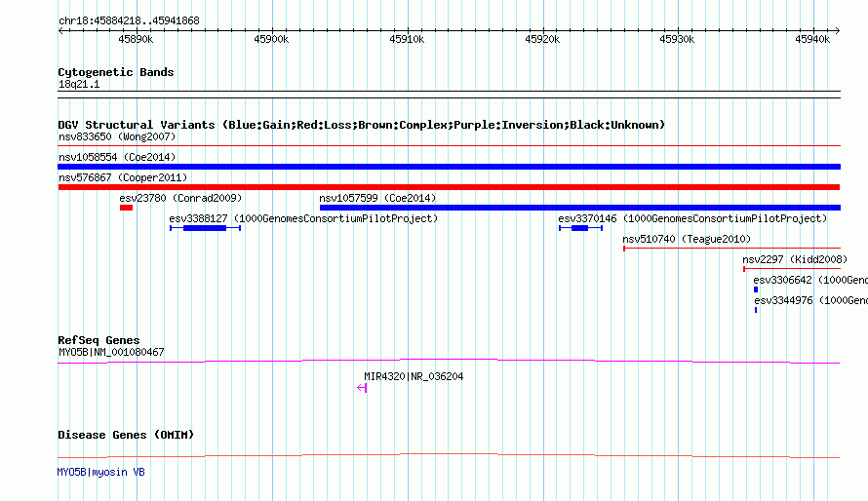The width and height of the screenshot is (868, 501).
Task: Click the 45940k ruler tick label
Action: click(x=812, y=39)
